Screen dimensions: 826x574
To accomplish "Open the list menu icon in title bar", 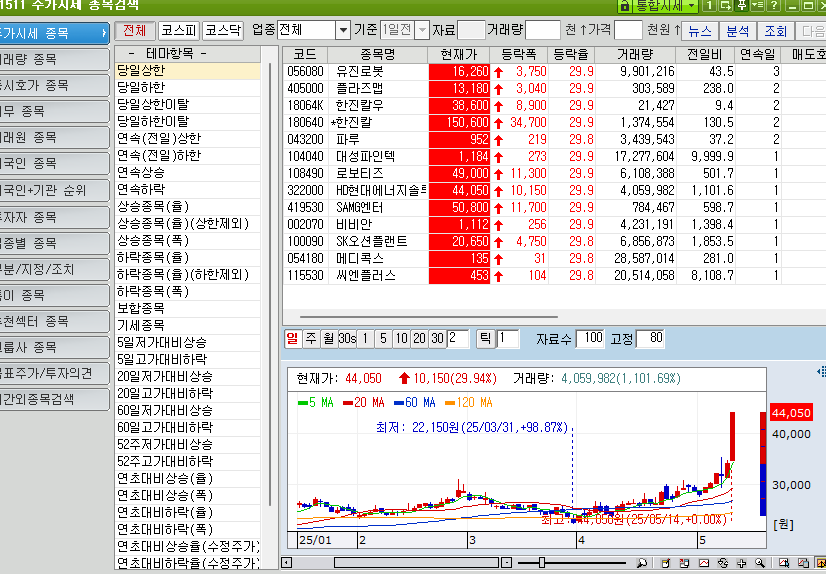I will click(758, 6).
